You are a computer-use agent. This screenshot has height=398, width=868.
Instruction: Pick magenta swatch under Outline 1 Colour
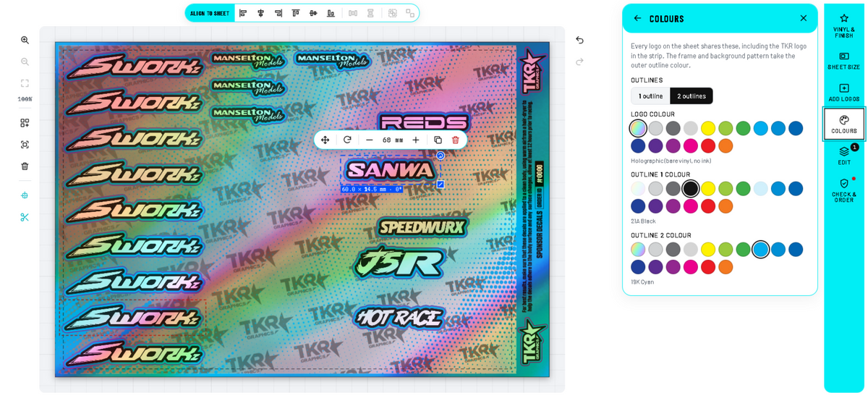pyautogui.click(x=691, y=206)
